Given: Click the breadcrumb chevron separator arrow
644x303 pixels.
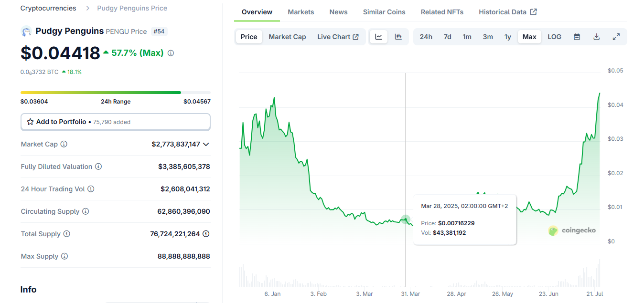Looking at the screenshot, I should (x=88, y=8).
